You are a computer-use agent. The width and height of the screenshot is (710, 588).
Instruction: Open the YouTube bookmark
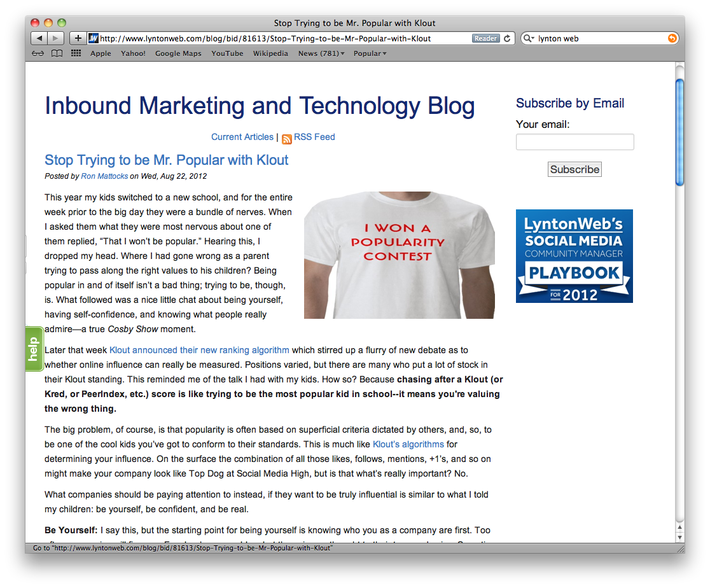227,53
